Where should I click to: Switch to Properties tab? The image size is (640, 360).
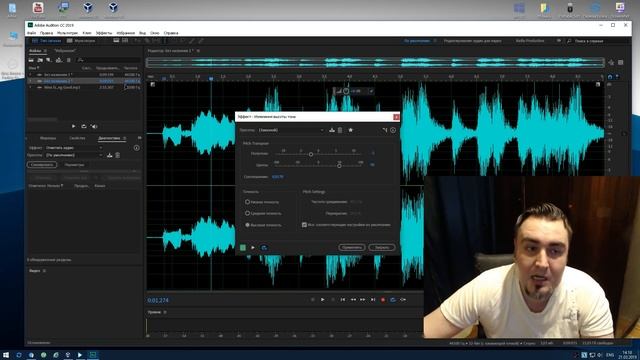tap(77, 138)
